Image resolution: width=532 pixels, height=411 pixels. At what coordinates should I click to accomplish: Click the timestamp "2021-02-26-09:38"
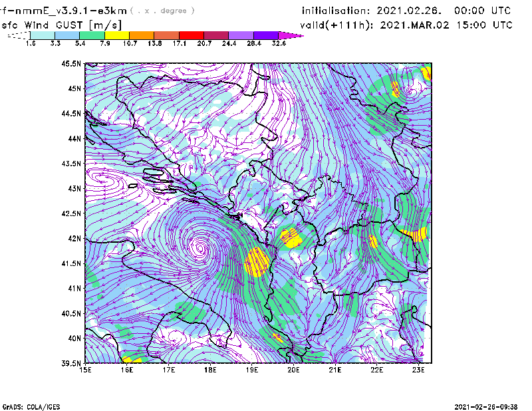pyautogui.click(x=486, y=407)
